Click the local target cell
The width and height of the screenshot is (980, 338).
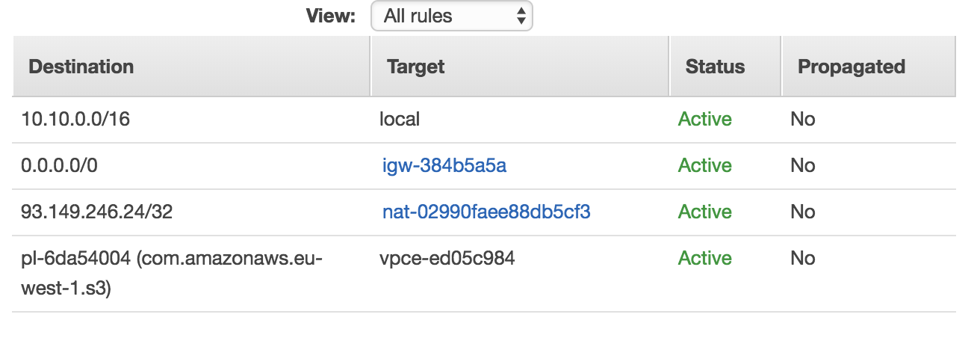tap(400, 119)
